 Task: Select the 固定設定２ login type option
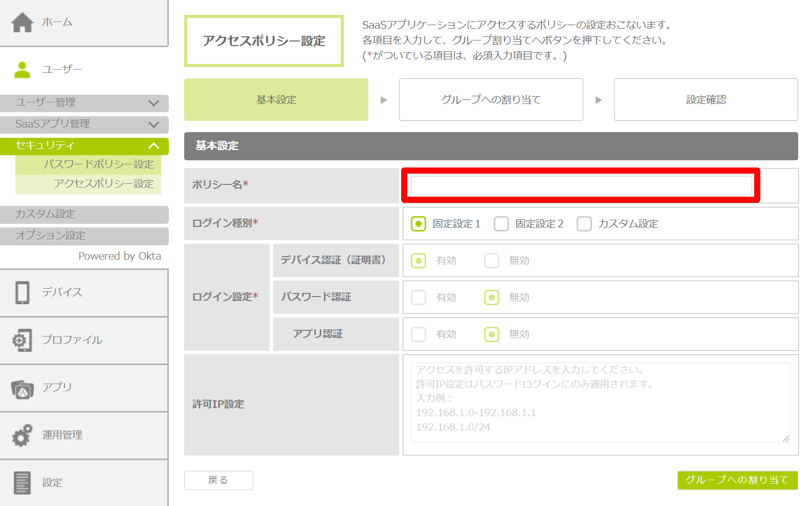pyautogui.click(x=501, y=224)
